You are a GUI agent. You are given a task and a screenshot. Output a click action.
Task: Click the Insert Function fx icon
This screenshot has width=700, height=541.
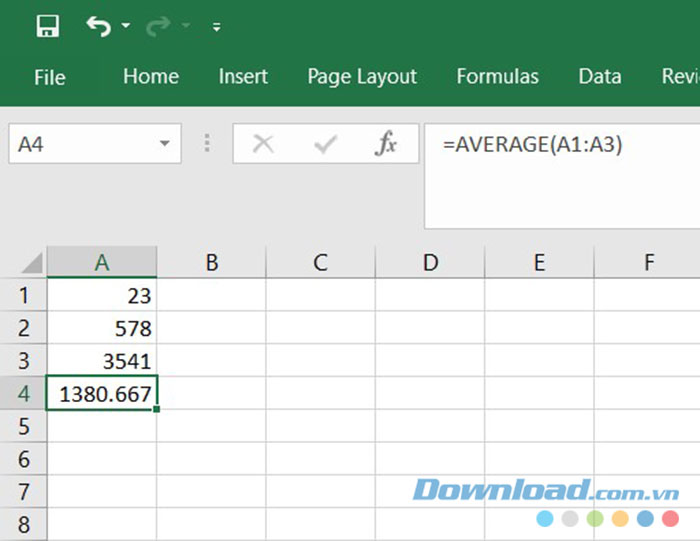click(386, 144)
